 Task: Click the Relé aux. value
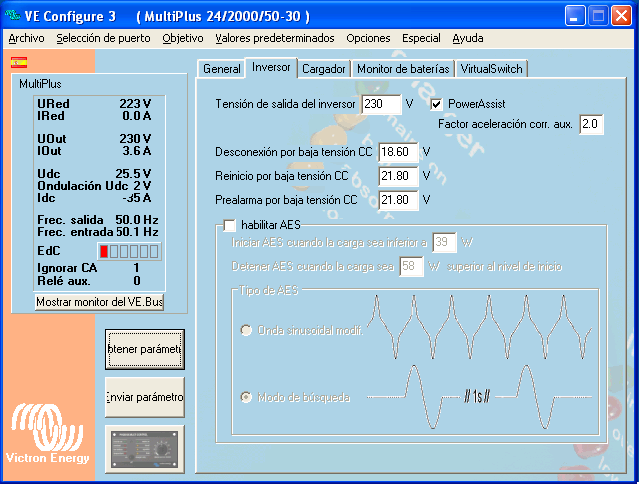[137, 280]
